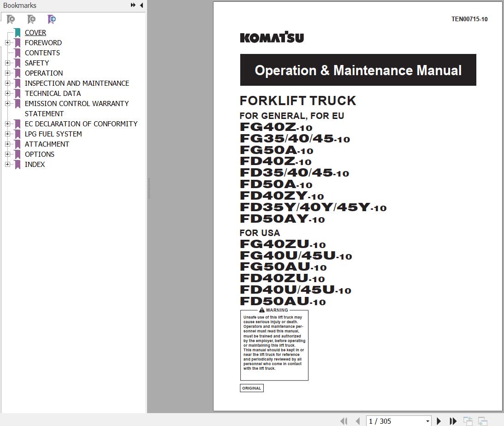Click the continuous page view icon
Image resolution: width=504 pixels, height=426 pixels.
pos(482,421)
